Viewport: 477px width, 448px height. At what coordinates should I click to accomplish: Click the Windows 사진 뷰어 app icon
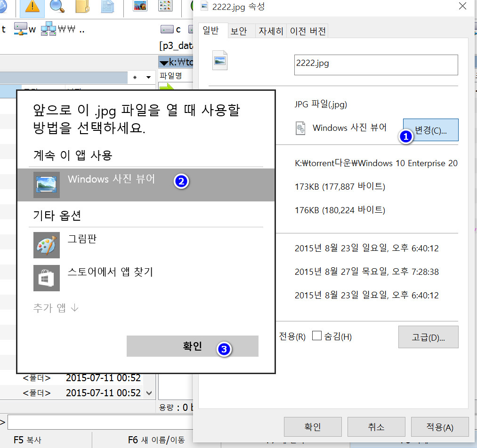point(47,185)
